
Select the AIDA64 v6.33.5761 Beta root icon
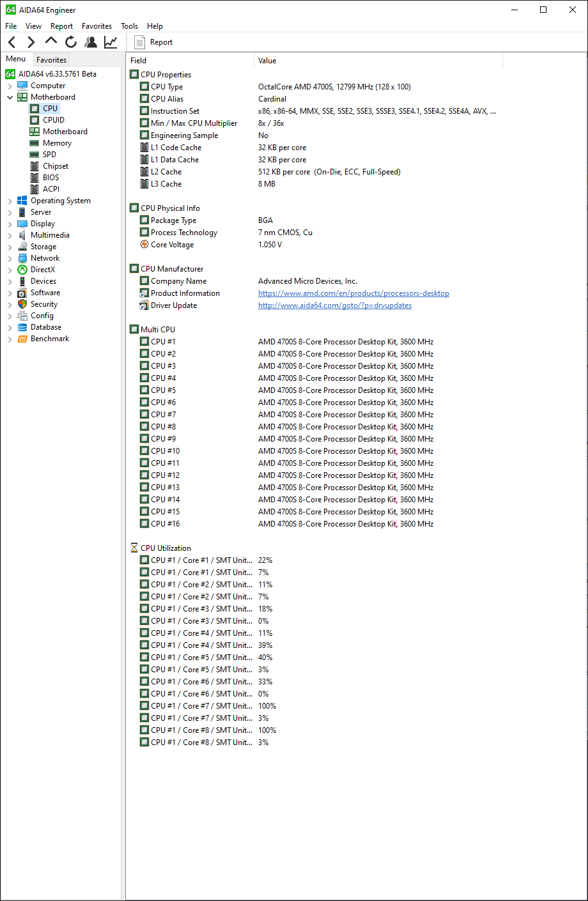[10, 74]
